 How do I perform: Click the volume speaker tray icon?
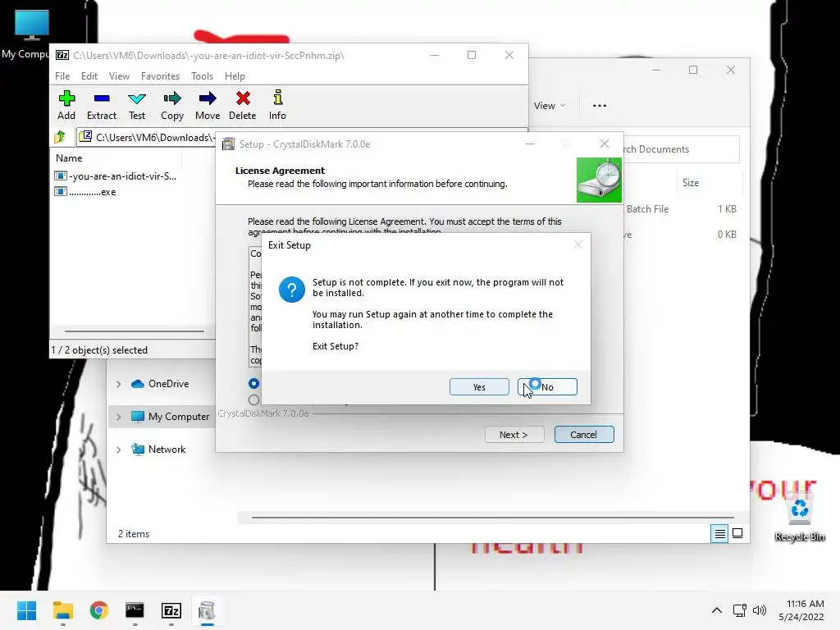(759, 610)
